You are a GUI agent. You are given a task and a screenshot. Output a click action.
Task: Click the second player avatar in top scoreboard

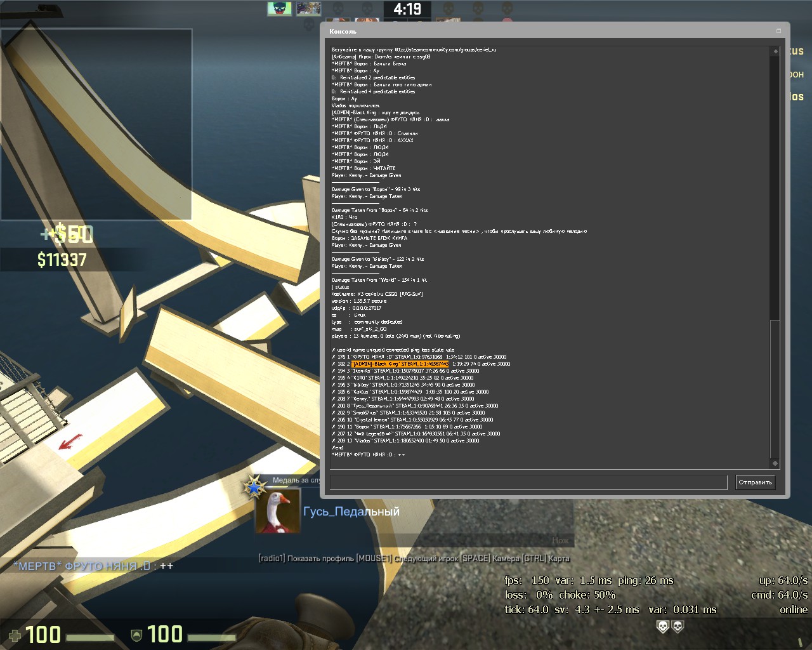click(309, 9)
